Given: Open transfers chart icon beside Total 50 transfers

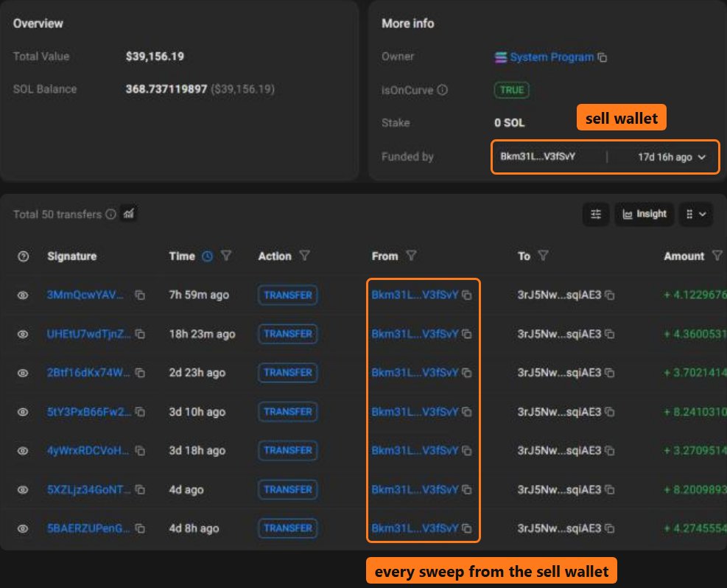Looking at the screenshot, I should click(x=128, y=214).
